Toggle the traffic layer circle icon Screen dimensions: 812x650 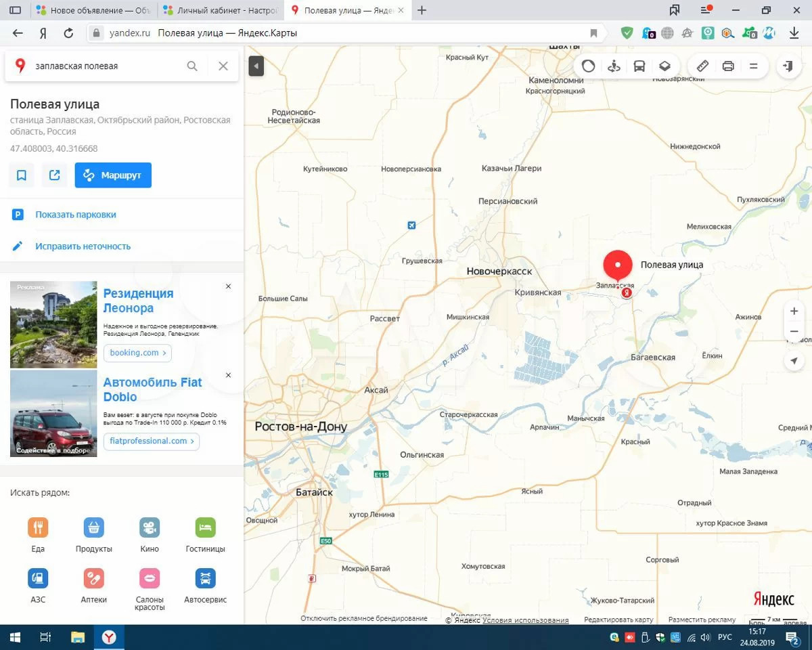(589, 66)
